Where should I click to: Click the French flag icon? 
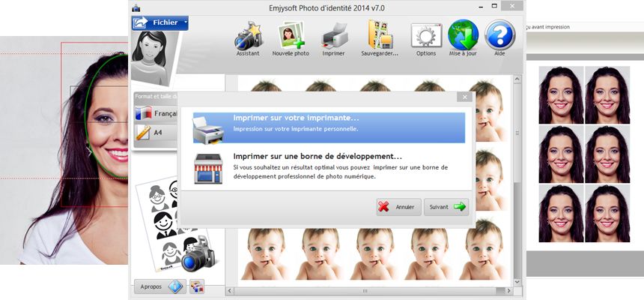[x=143, y=113]
